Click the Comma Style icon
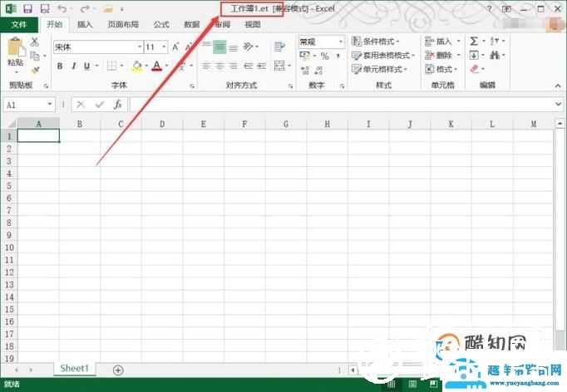 click(338, 56)
